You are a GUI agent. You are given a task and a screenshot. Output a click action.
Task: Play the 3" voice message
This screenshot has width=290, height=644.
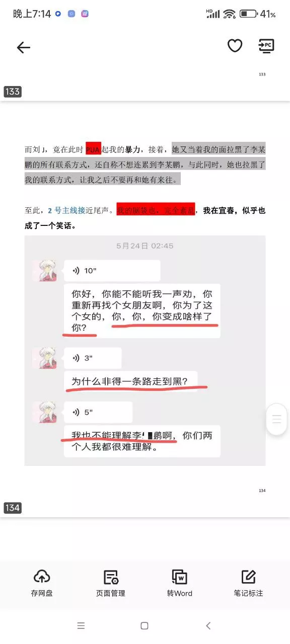pos(93,358)
